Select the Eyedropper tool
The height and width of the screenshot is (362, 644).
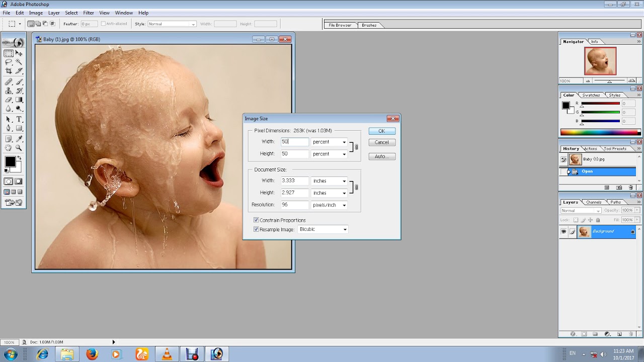tap(19, 139)
